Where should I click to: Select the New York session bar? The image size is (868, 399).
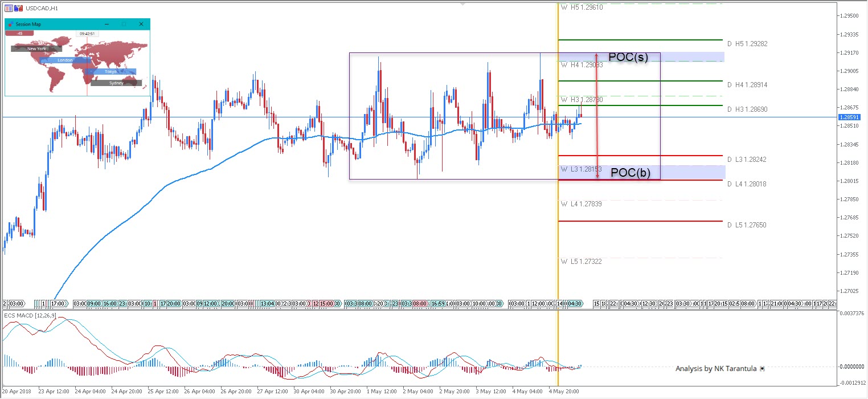tap(36, 49)
